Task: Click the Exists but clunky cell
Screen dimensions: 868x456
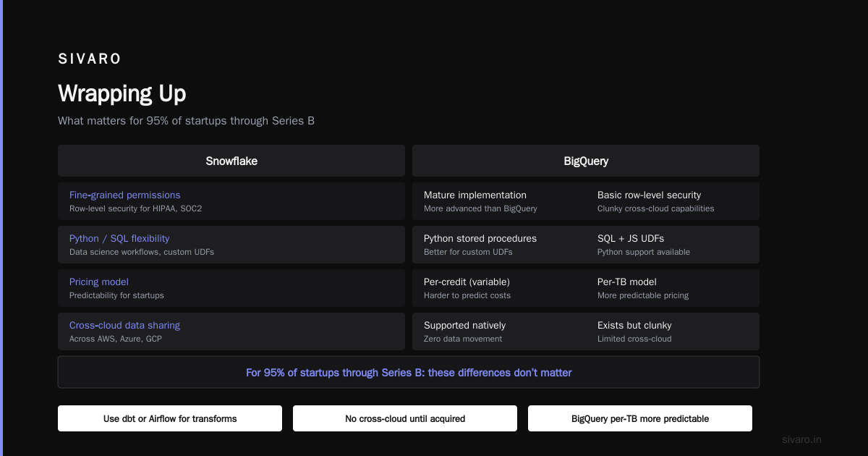Action: 634,325
